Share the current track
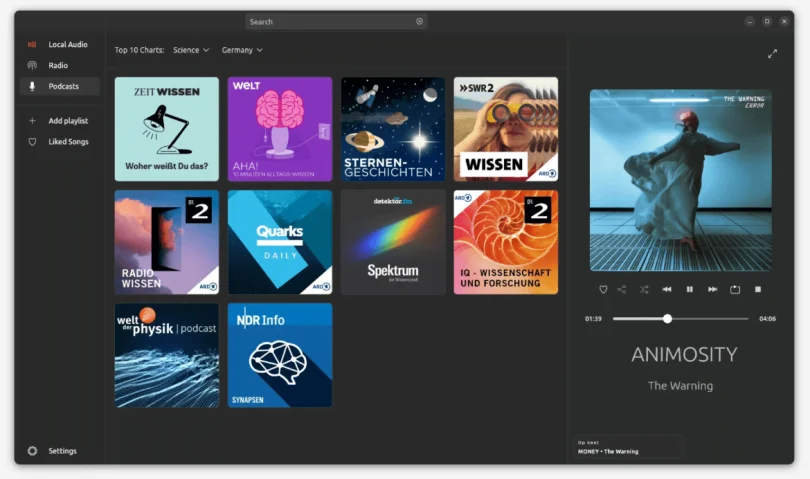 click(x=622, y=289)
